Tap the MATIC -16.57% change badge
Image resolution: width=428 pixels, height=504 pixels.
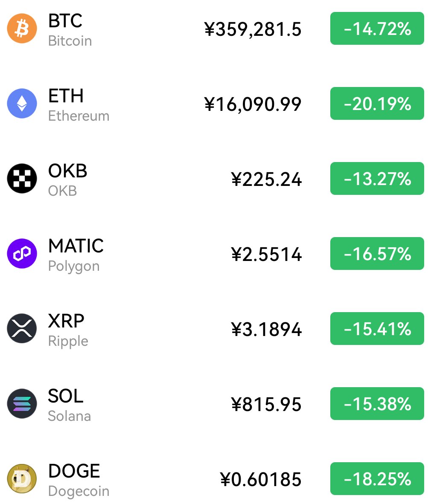[377, 254]
